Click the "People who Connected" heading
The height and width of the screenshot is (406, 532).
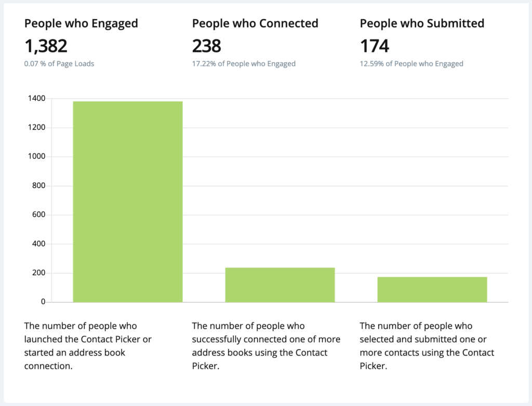255,23
